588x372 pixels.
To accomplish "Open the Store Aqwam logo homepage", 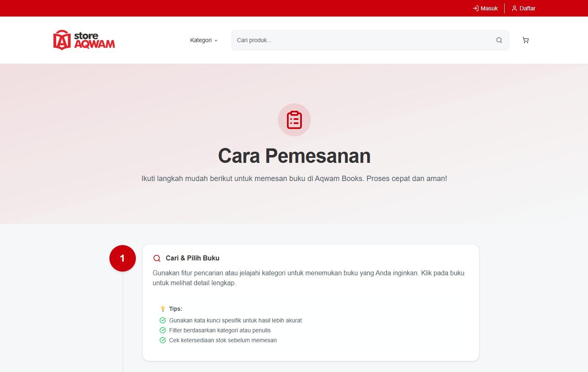I will click(84, 40).
